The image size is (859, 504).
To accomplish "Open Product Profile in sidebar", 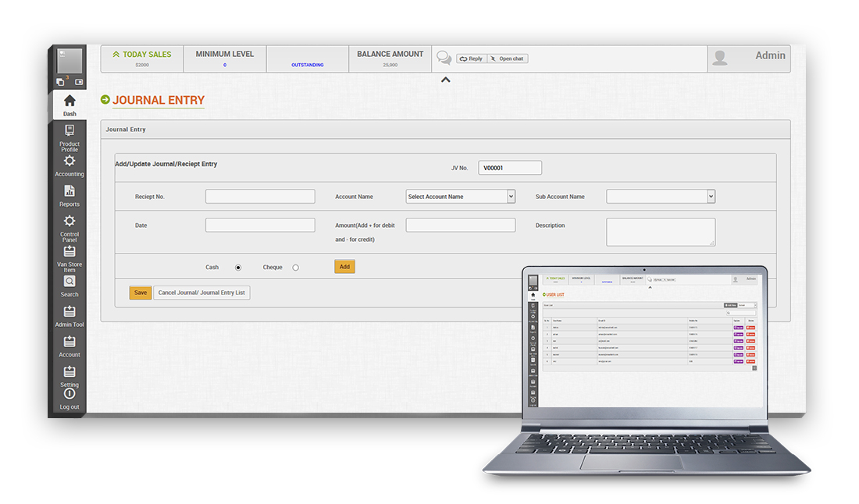I will pos(70,131).
